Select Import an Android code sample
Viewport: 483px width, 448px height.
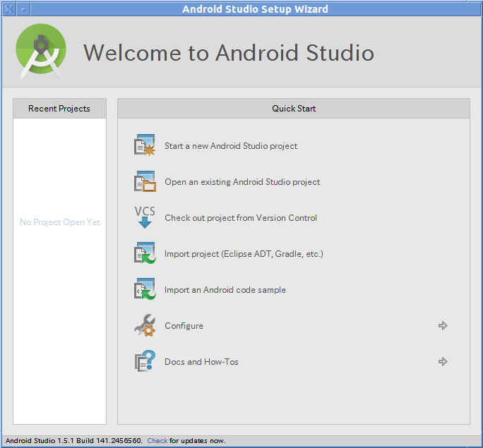[x=225, y=290]
